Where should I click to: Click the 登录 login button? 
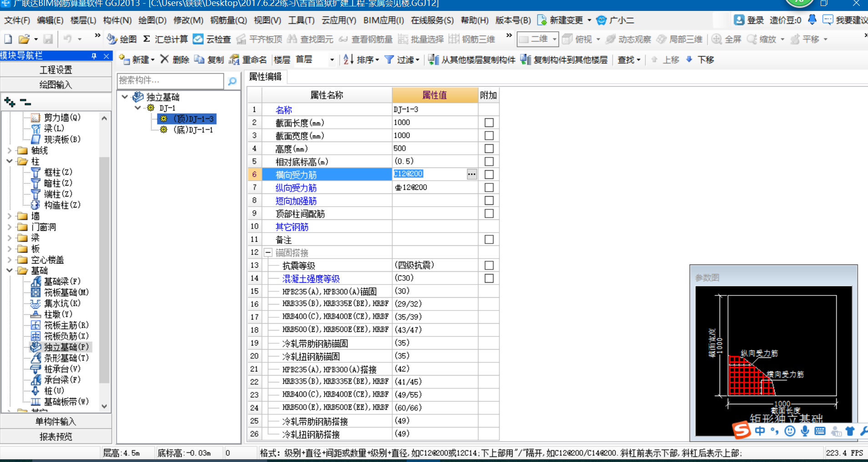749,20
